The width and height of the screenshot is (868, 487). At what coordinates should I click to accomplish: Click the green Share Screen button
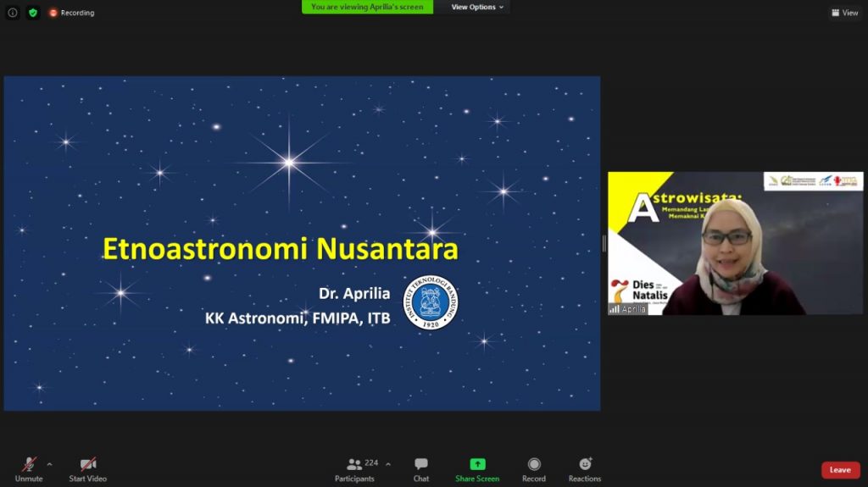click(477, 469)
